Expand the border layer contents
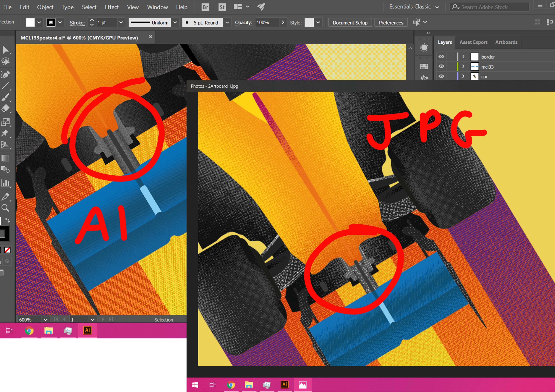 coord(463,57)
